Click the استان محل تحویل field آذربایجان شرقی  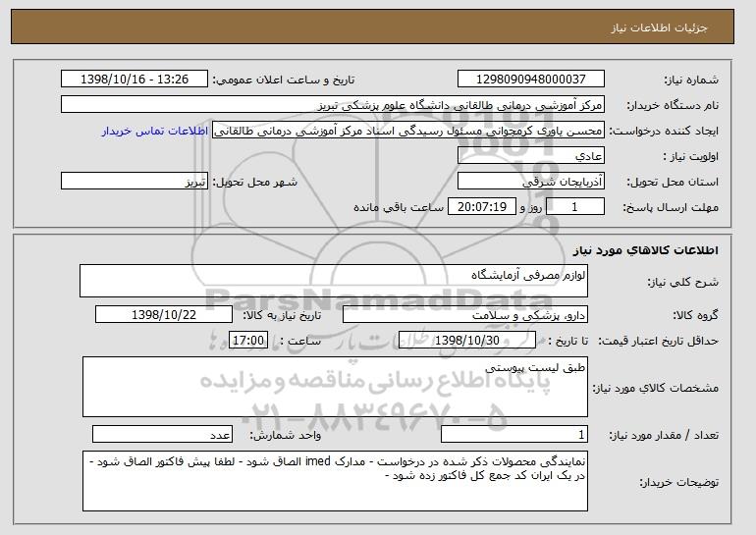531,182
